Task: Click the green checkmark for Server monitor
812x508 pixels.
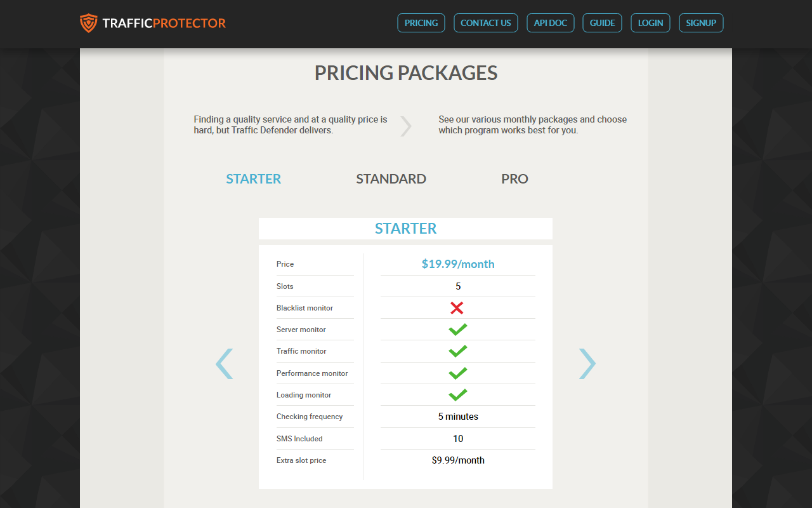Action: (457, 330)
